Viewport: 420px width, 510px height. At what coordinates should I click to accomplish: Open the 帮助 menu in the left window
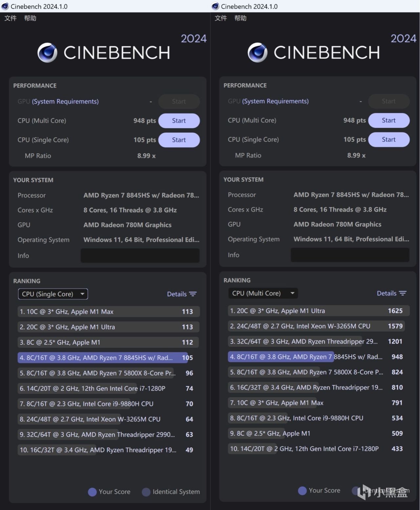[x=30, y=18]
